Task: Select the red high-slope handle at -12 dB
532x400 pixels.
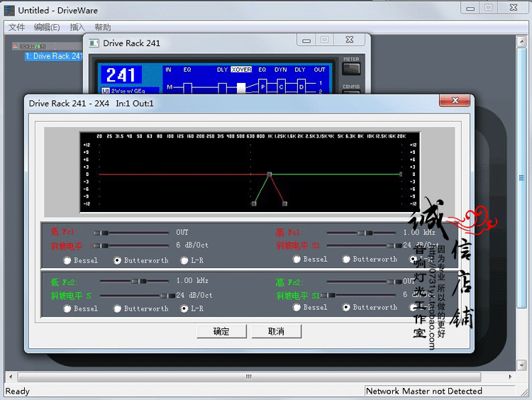Action: (284, 204)
